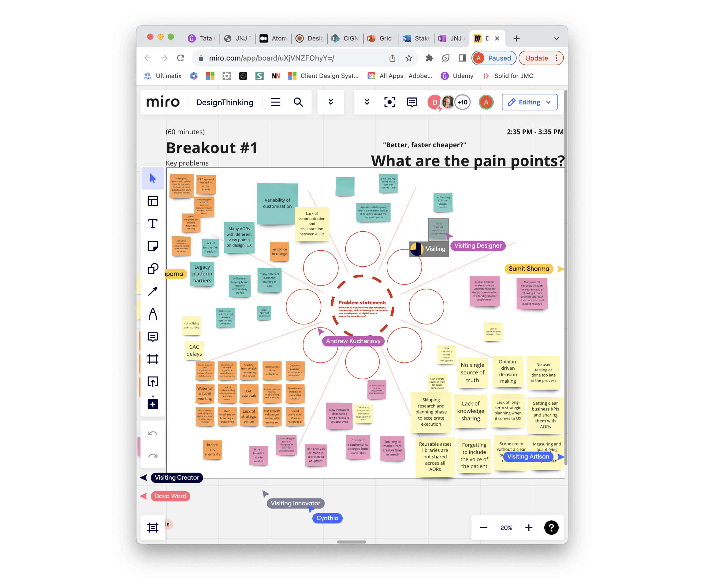Open the templates tool in Miro toolbar
Viewport: 704px width, 588px height.
point(153,201)
